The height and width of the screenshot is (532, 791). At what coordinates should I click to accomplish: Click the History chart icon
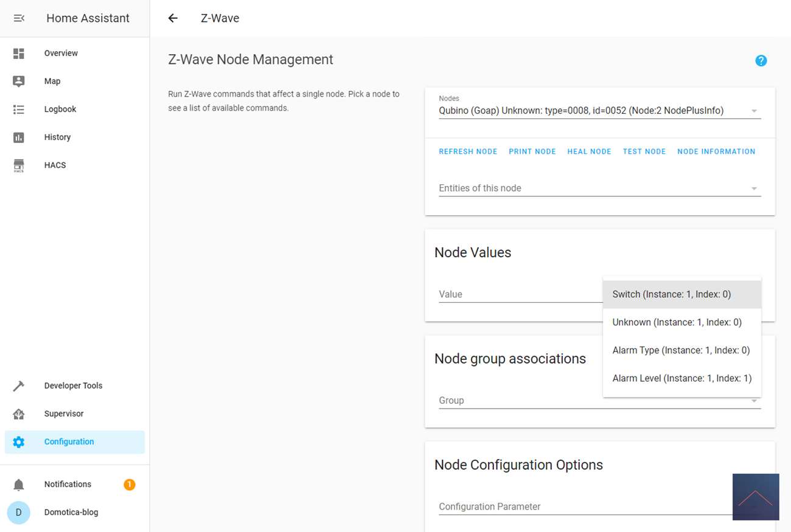click(19, 137)
